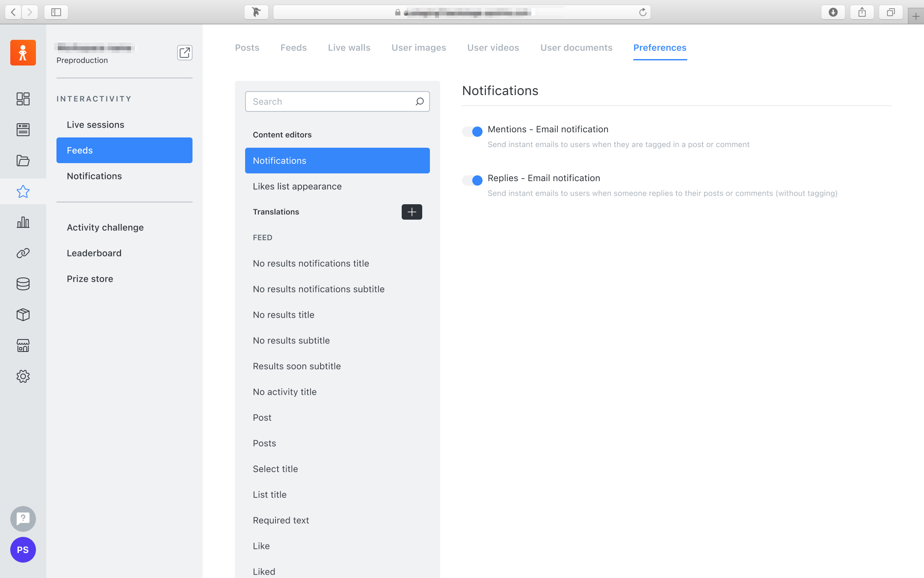Image resolution: width=924 pixels, height=578 pixels.
Task: Open No results title translation
Action: (338, 315)
